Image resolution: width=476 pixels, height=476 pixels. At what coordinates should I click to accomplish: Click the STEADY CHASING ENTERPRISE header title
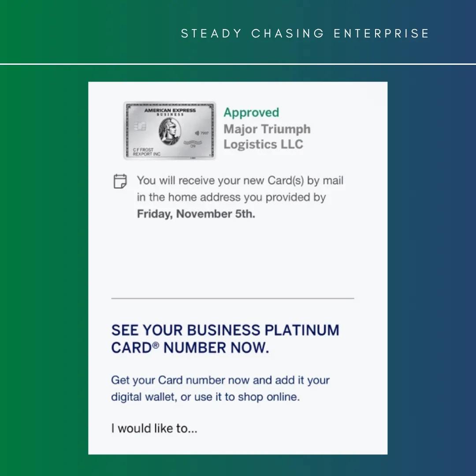pyautogui.click(x=305, y=33)
